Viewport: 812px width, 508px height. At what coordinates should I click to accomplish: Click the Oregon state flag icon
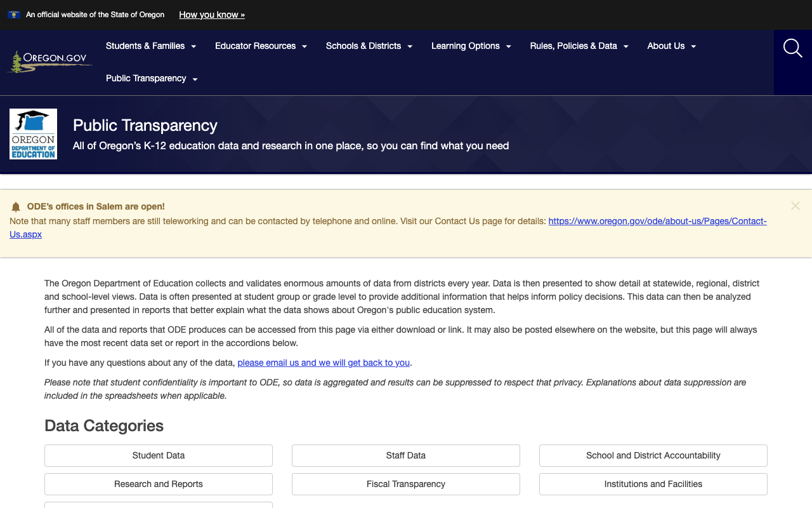point(13,15)
